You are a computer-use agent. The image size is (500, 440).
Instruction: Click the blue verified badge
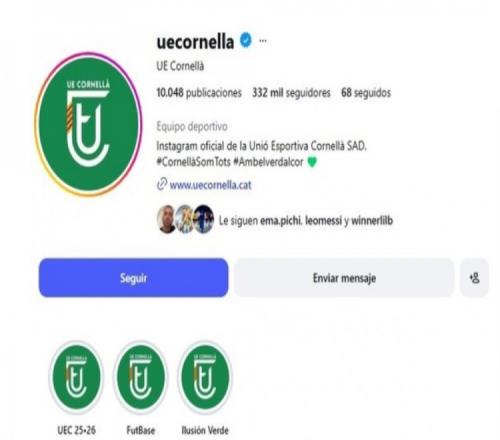click(x=246, y=40)
